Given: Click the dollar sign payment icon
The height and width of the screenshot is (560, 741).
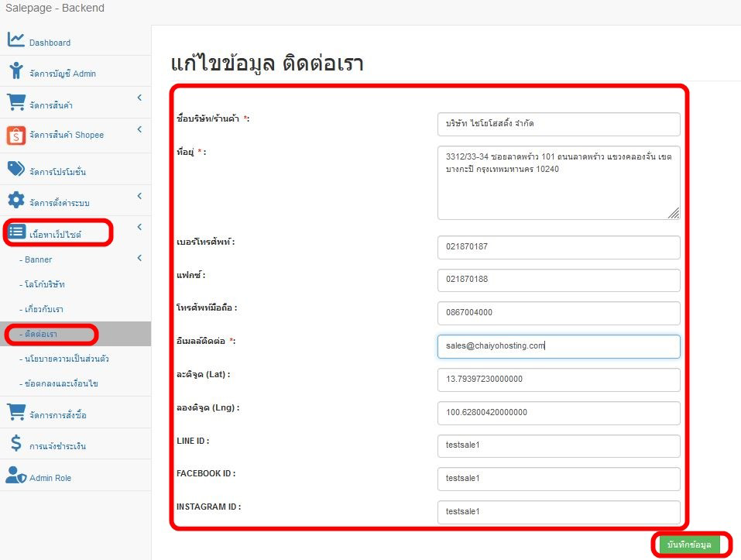Looking at the screenshot, I should 15,444.
